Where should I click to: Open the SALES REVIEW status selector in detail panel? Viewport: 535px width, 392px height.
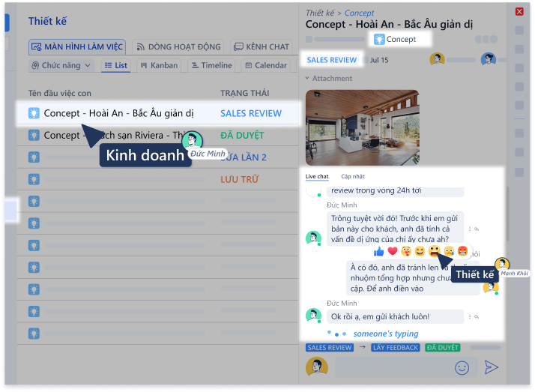coord(331,60)
